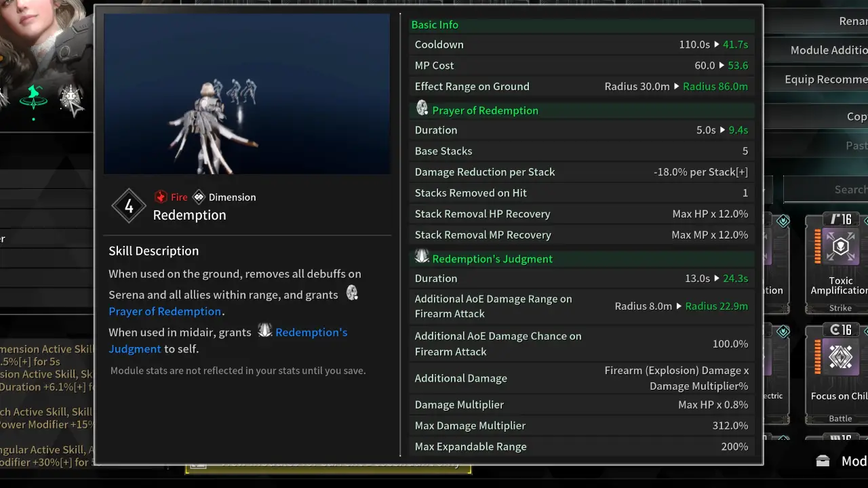The height and width of the screenshot is (488, 868).
Task: Click the box icon beside Mod label
Action: tap(823, 461)
